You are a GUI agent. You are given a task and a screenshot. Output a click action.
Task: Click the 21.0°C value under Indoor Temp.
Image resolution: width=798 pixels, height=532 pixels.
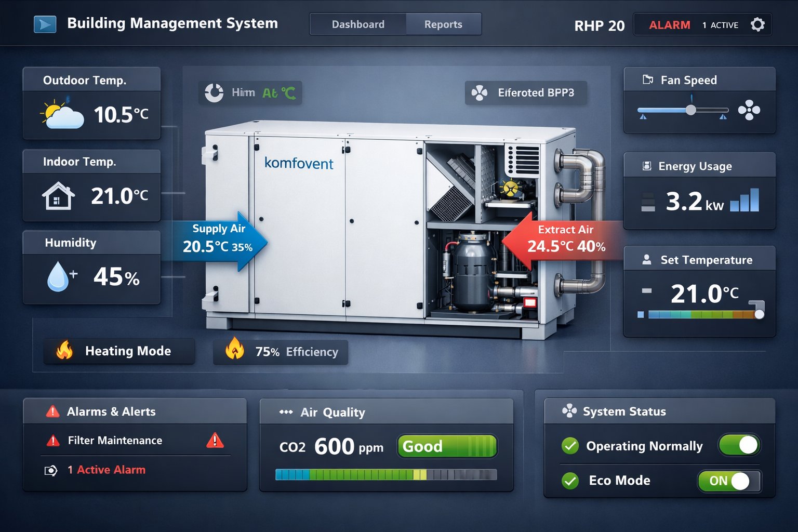[x=119, y=196]
